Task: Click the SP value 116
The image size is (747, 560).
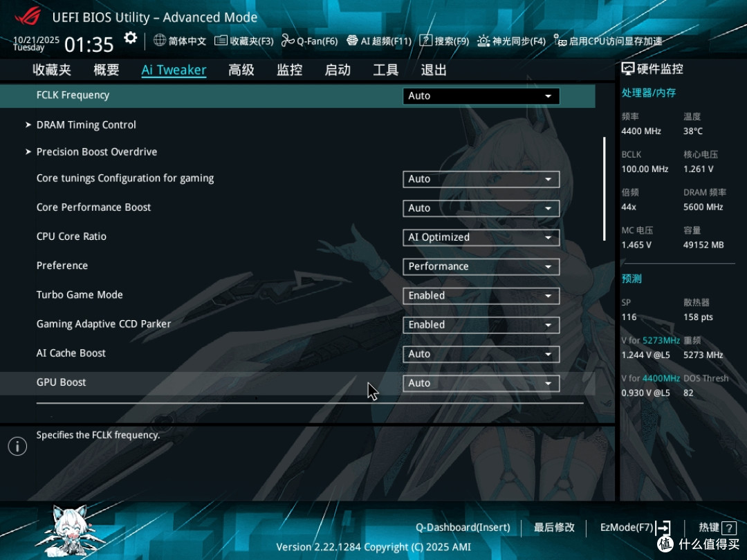Action: click(628, 317)
